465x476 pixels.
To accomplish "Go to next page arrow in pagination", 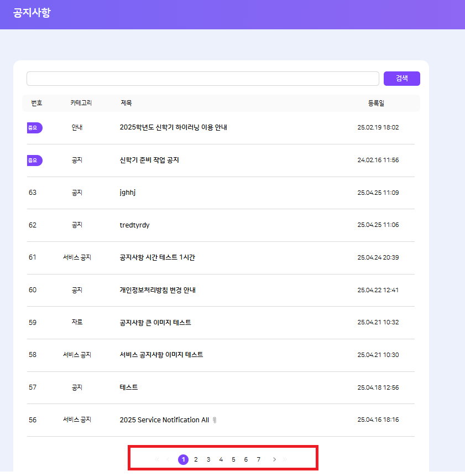I will pyautogui.click(x=274, y=459).
